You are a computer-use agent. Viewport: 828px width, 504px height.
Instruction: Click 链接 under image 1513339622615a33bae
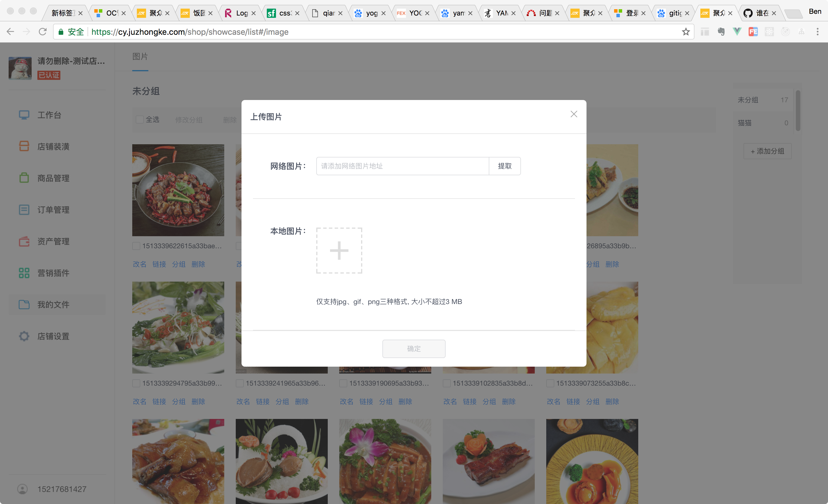pos(159,264)
